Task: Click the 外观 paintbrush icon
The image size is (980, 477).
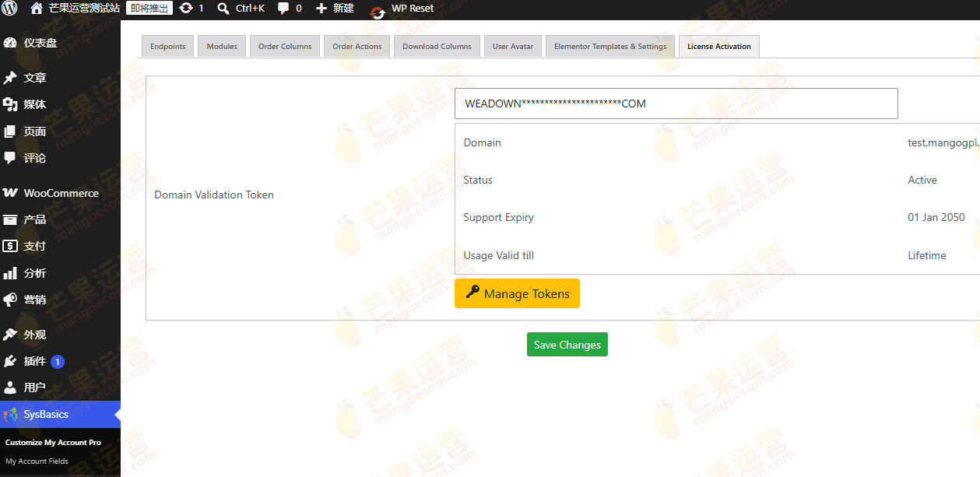Action: coord(10,335)
